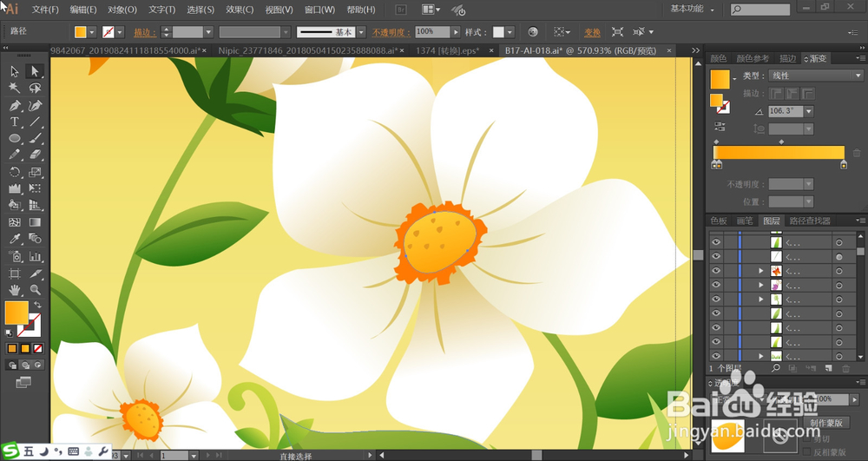Select the Gradient tool in toolbox
The height and width of the screenshot is (461, 868).
coord(35,222)
